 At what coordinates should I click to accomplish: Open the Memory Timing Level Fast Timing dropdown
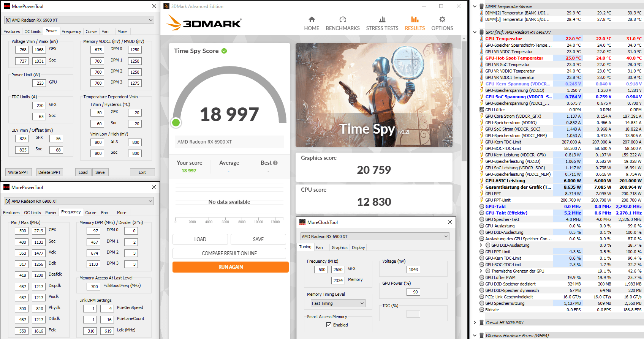click(338, 303)
